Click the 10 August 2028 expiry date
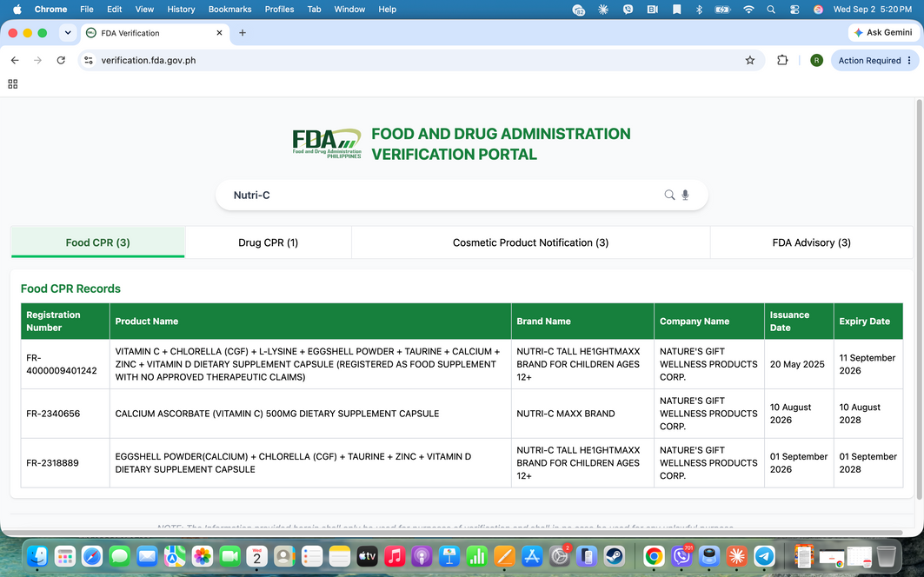The width and height of the screenshot is (924, 577). tap(859, 414)
